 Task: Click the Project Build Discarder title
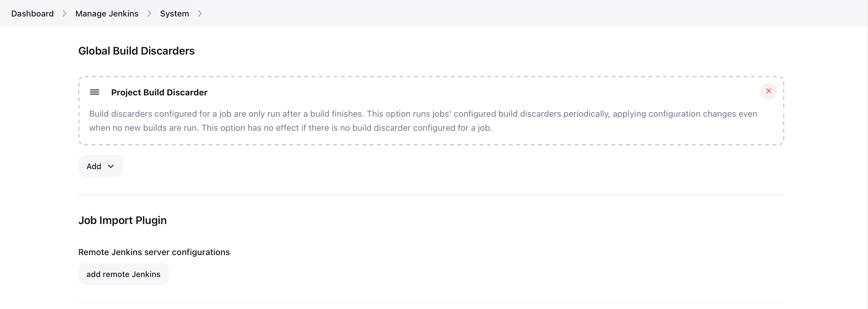coord(159,92)
